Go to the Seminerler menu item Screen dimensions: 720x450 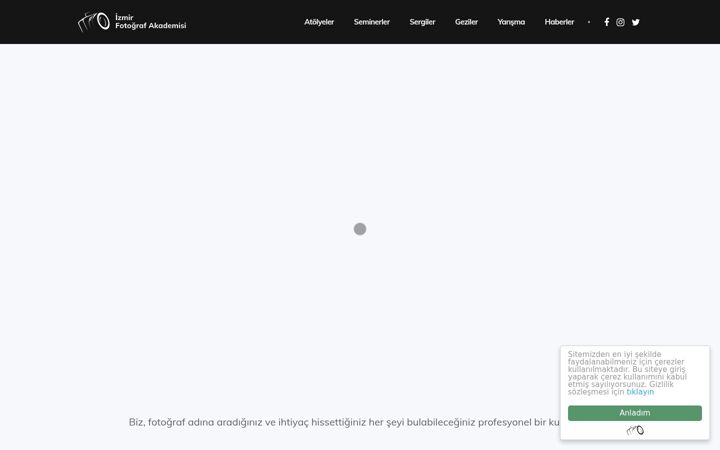[371, 22]
